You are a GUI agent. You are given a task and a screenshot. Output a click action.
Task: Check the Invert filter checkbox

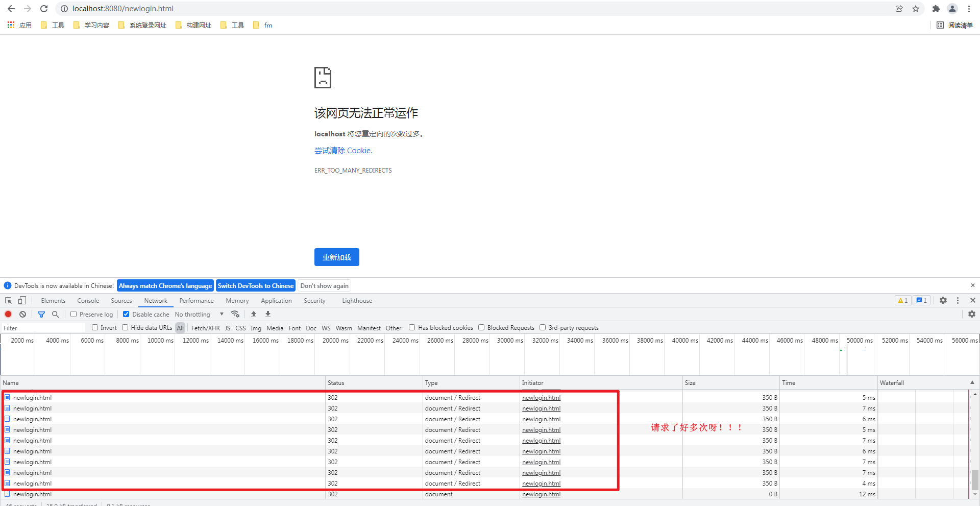(x=95, y=327)
